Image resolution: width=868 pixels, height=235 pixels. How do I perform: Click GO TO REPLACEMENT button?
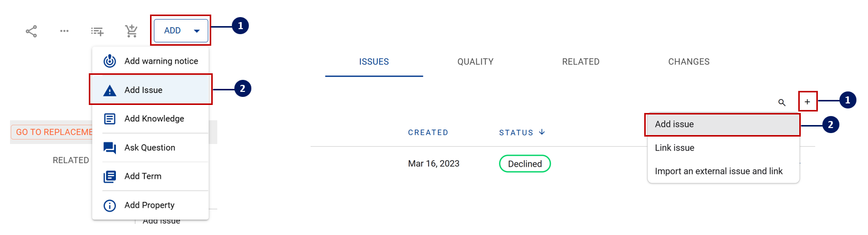click(52, 132)
